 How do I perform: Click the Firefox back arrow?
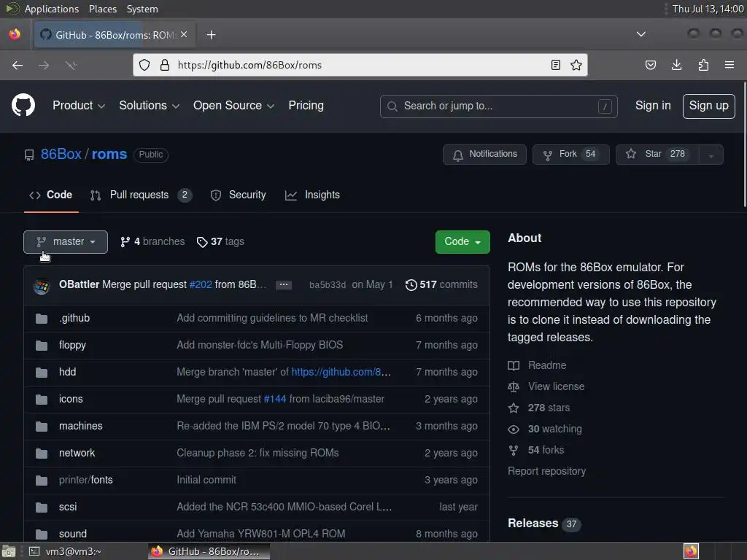click(18, 65)
